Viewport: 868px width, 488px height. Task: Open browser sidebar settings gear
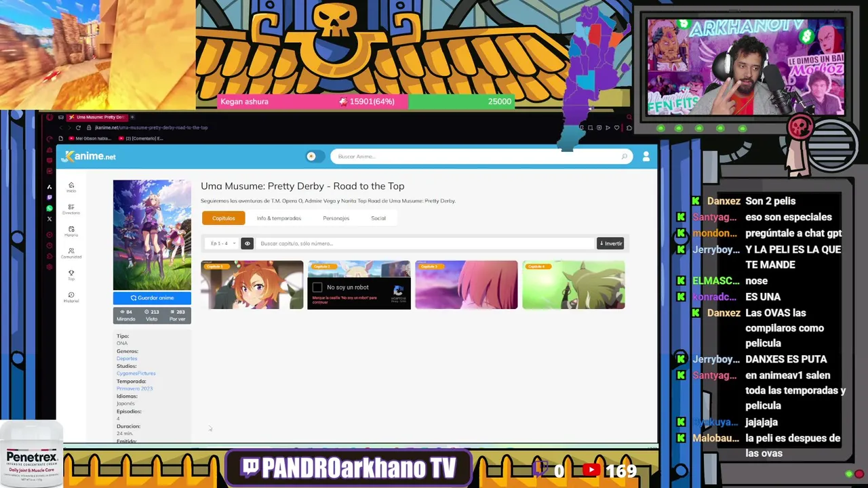[50, 267]
